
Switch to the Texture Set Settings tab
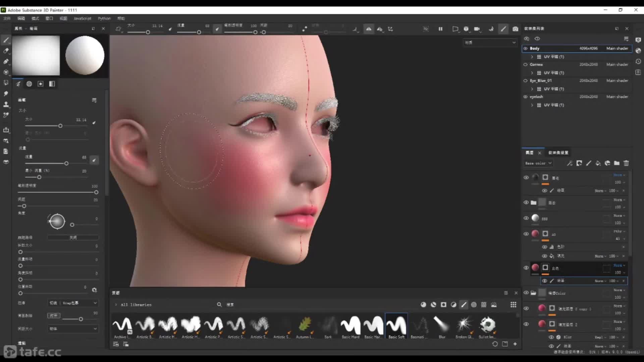[x=558, y=153]
